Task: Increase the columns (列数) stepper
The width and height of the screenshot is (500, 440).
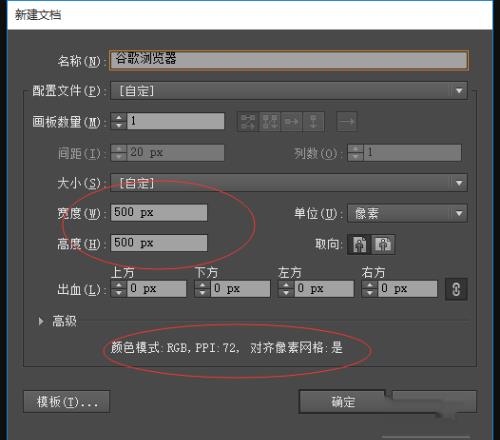Action: coord(355,149)
